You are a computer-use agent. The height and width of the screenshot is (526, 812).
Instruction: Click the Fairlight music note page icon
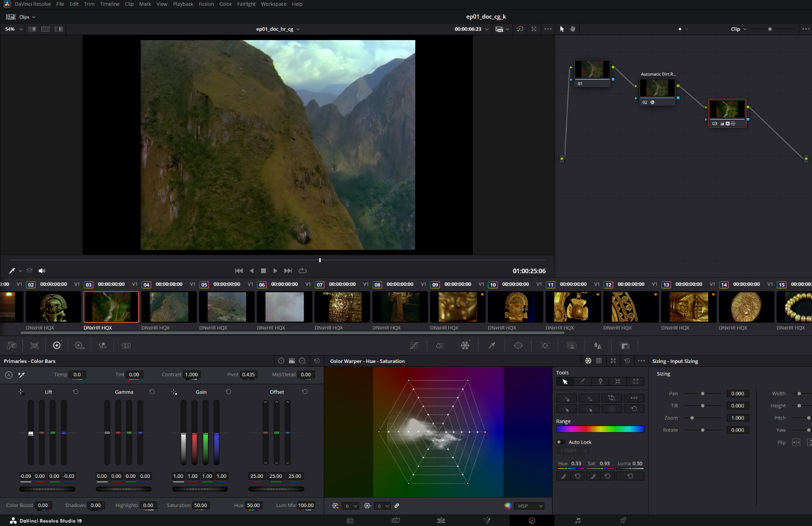pos(577,521)
